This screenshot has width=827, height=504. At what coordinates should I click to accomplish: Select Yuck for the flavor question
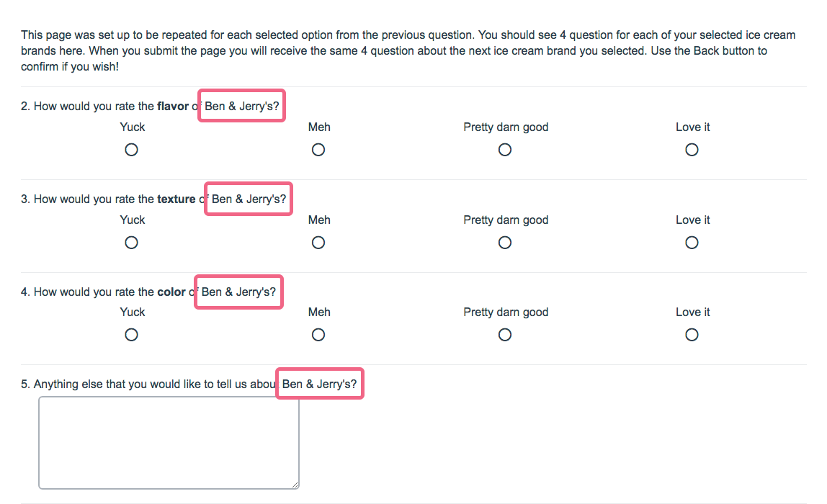[131, 150]
